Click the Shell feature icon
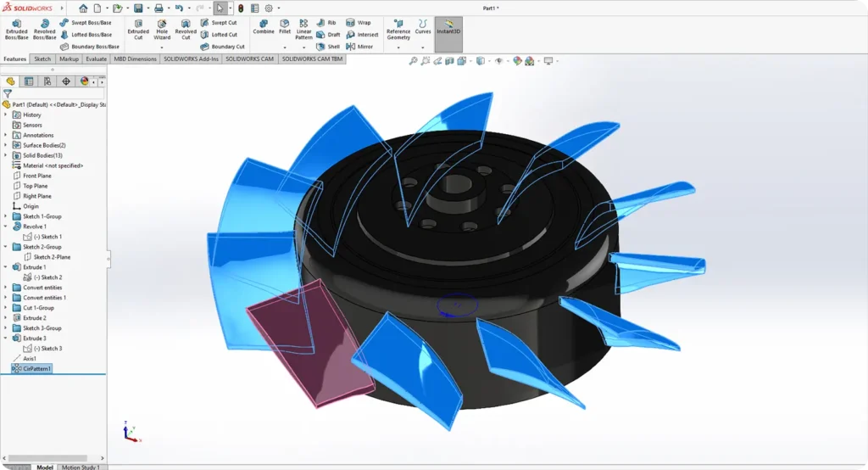868x470 pixels. tap(328, 47)
